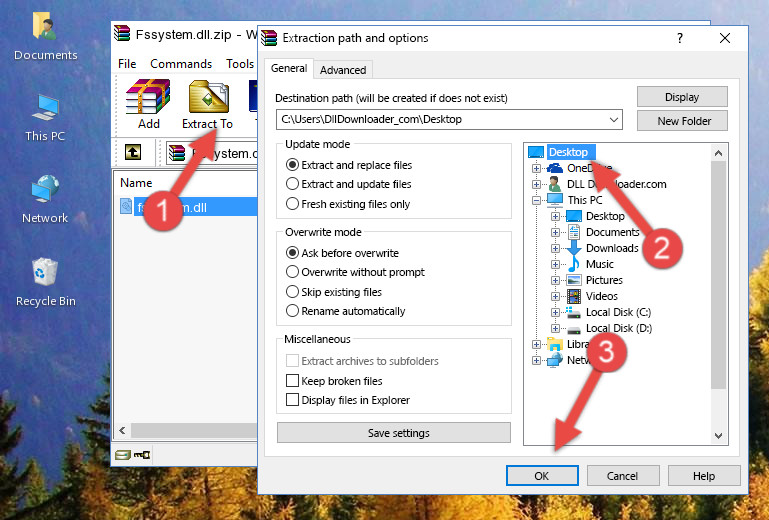Select Fresh existing files only option
Screen dimensions: 769x520
[x=348, y=204]
